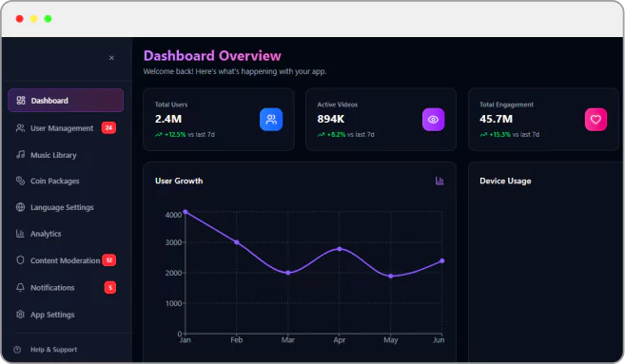
Task: Click the purple Active Videos eye icon
Action: coord(433,120)
